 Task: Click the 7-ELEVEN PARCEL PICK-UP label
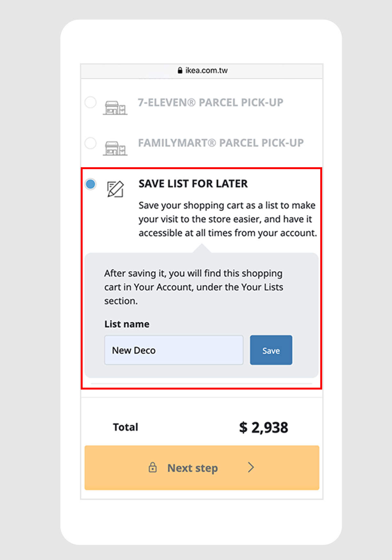(x=210, y=103)
